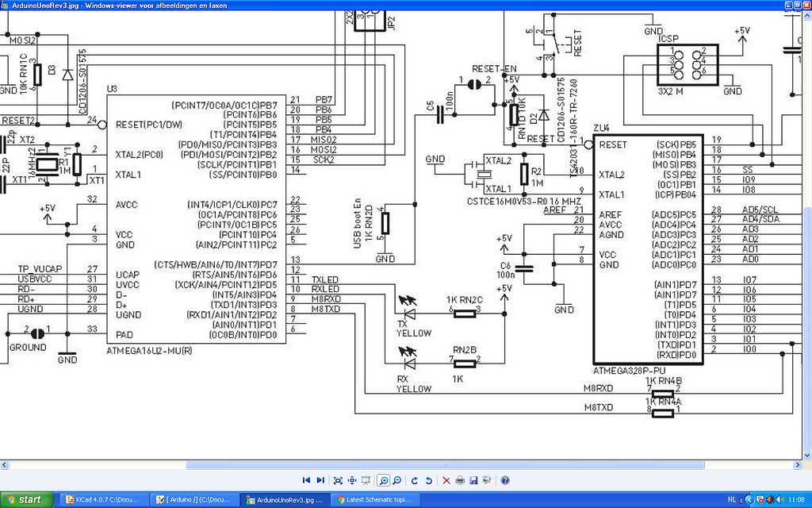812x508 pixels.
Task: Rotate the image counterclockwise
Action: (429, 480)
